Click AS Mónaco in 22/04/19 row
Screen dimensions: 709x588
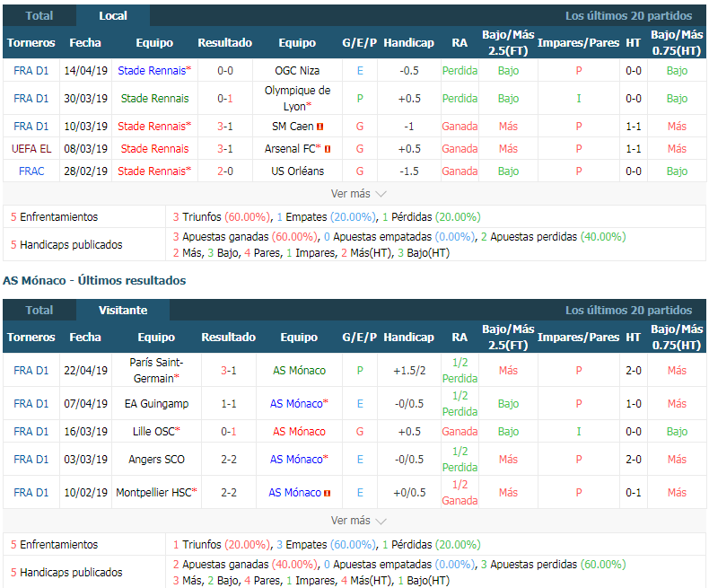[299, 371]
